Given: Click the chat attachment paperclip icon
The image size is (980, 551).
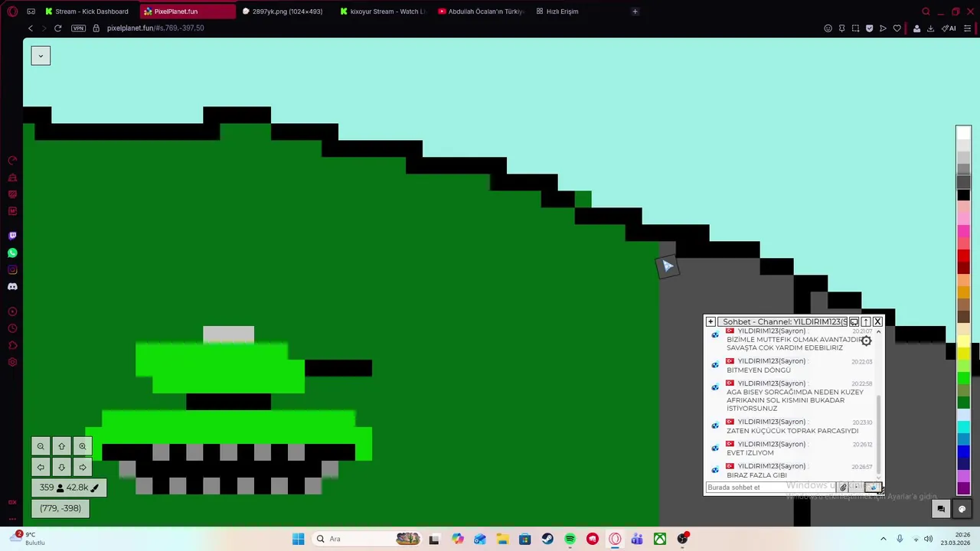Looking at the screenshot, I should point(843,487).
